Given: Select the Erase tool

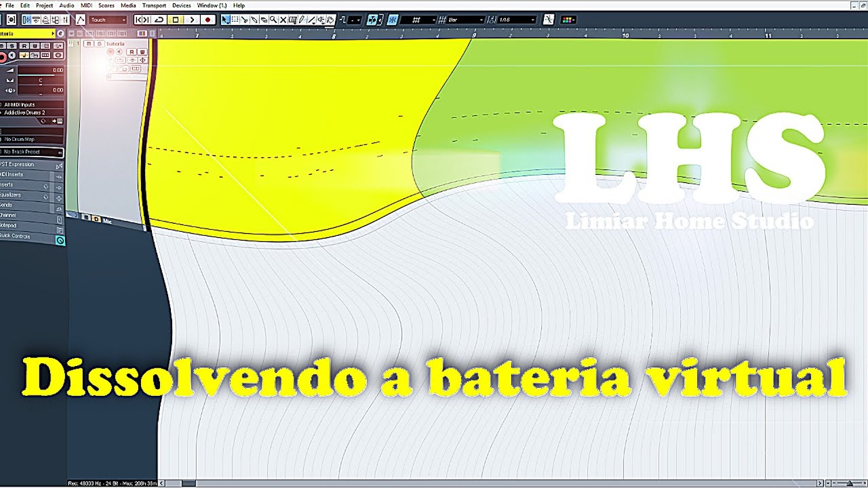Looking at the screenshot, I should (263, 20).
